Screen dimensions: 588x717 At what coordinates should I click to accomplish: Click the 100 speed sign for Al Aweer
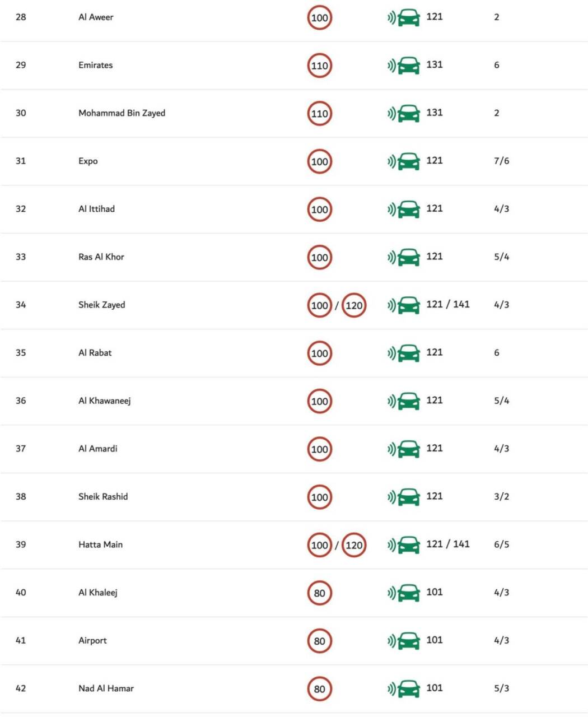[319, 18]
